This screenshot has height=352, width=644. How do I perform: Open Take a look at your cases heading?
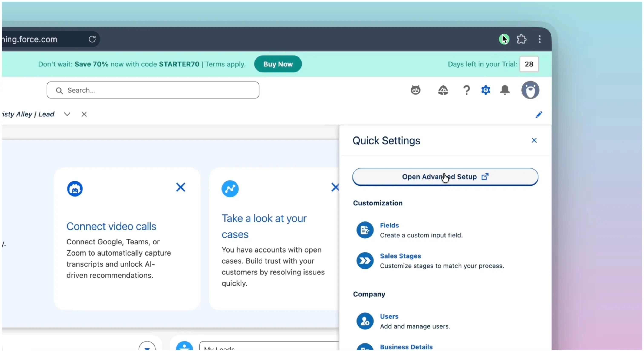[x=264, y=227]
